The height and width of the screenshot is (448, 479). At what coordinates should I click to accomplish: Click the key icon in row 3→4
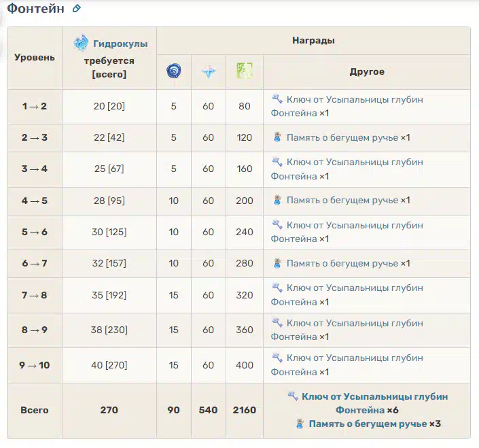tap(277, 162)
